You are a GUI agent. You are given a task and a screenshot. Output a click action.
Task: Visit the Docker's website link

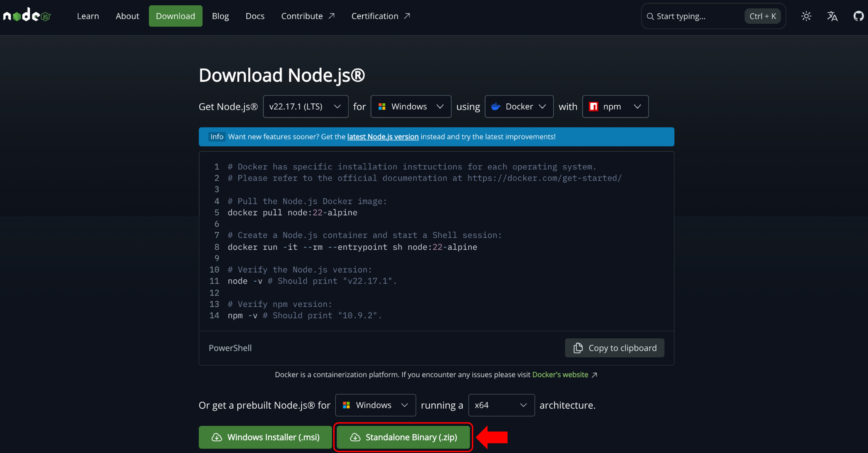point(560,374)
